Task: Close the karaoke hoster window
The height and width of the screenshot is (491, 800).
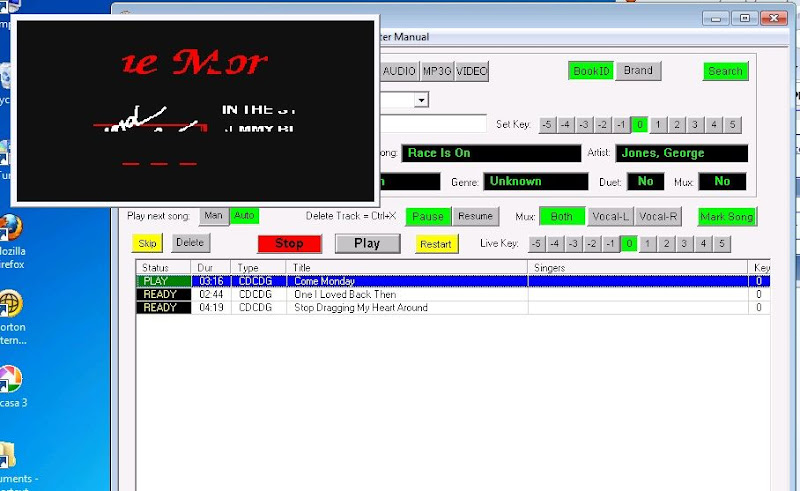Action: pyautogui.click(x=774, y=18)
